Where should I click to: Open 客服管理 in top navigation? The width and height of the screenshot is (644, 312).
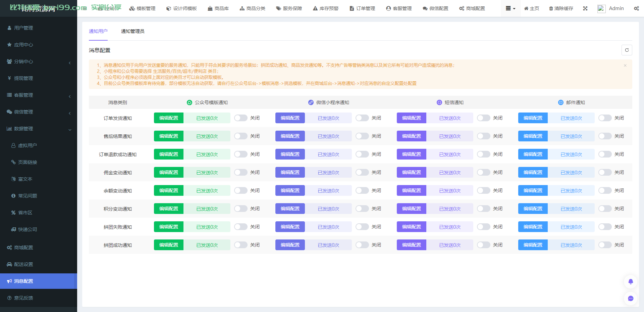399,8
